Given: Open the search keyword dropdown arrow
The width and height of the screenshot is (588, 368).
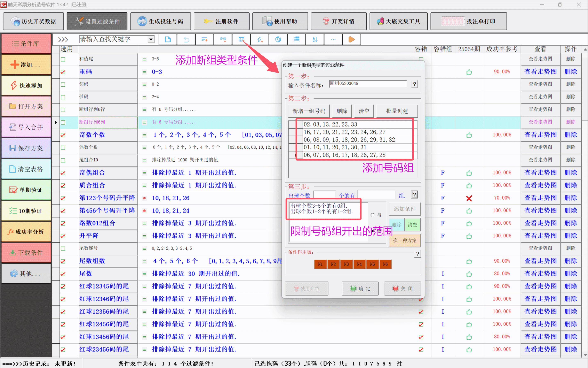Looking at the screenshot, I should (x=151, y=39).
